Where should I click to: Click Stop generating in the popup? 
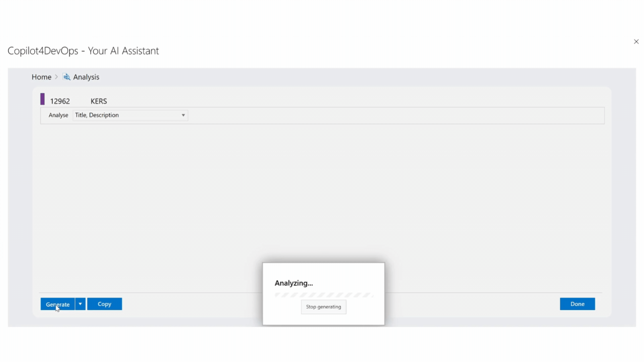[x=323, y=307]
